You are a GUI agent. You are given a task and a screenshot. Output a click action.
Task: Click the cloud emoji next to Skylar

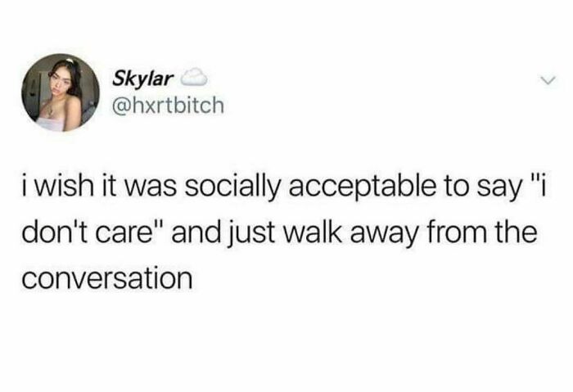click(194, 77)
